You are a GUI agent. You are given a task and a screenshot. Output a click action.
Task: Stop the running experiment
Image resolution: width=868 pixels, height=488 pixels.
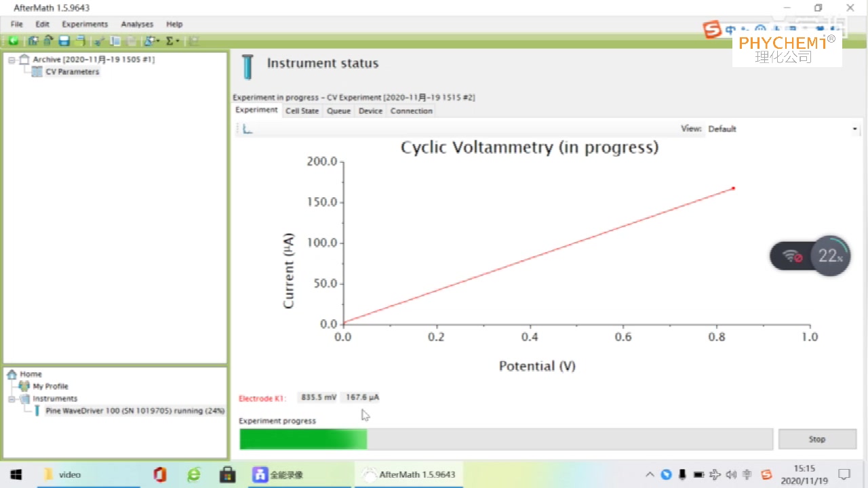[817, 439]
